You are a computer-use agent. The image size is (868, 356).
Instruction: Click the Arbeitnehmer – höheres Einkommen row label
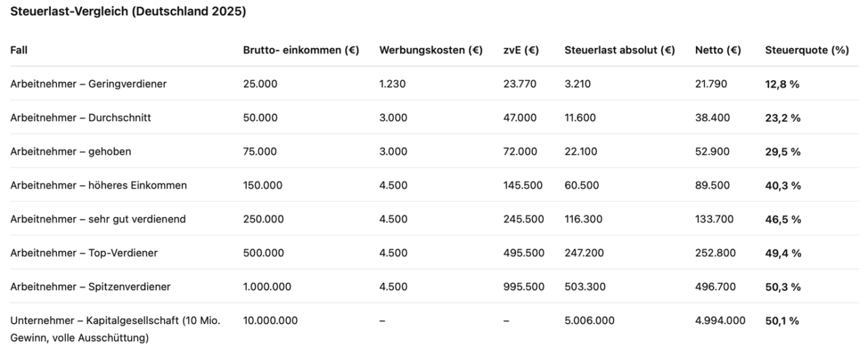click(x=98, y=185)
